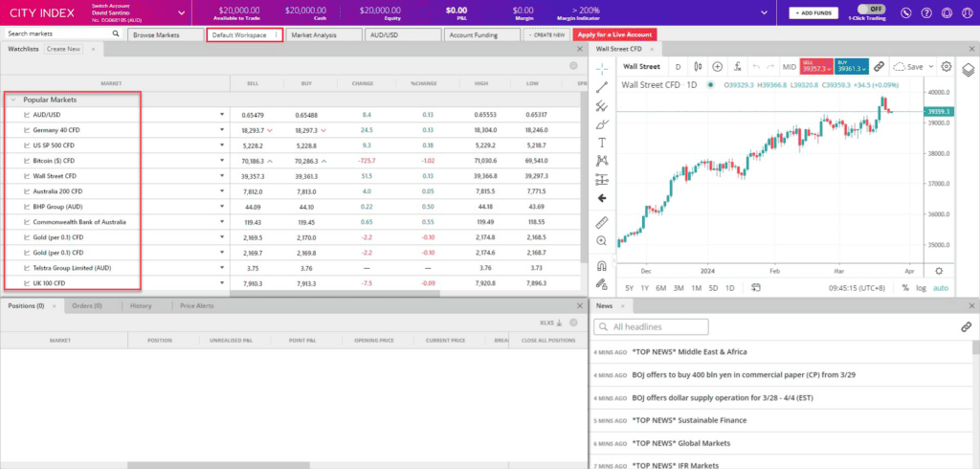Click the chart link icon in toolbar
The image size is (980, 469).
point(879,66)
